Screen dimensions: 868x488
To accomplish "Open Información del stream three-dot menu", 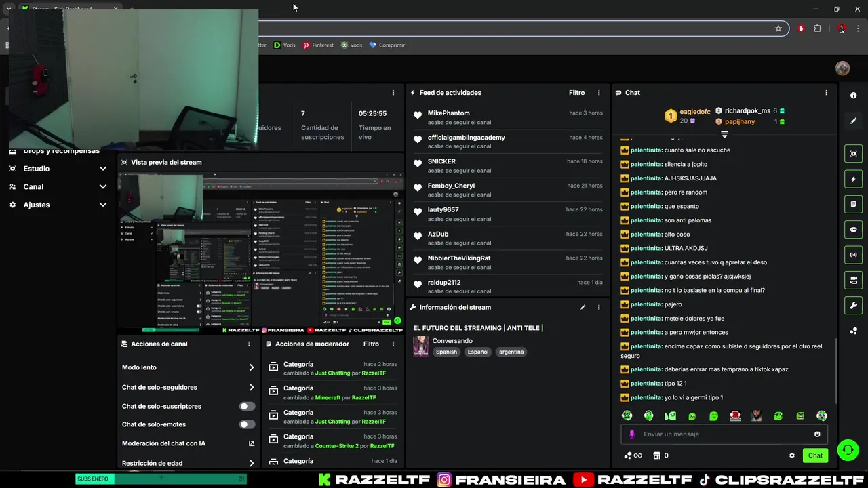I will coord(599,307).
